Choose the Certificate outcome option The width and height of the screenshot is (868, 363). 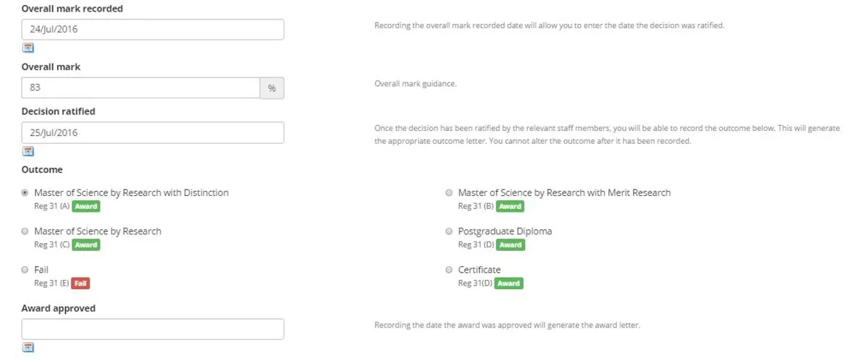450,270
